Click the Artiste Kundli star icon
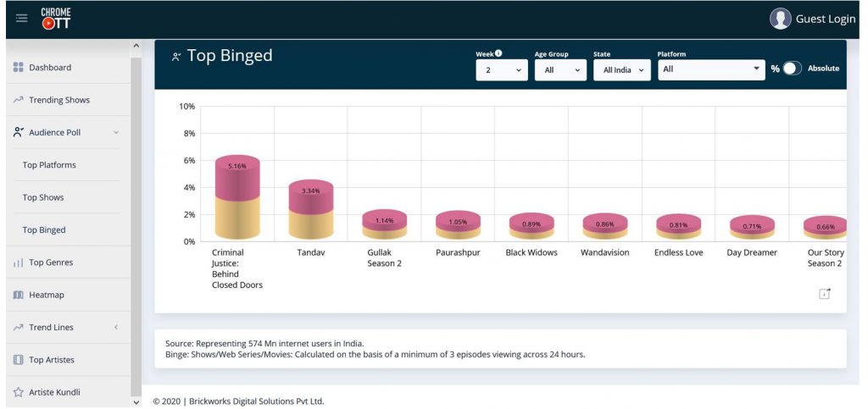 click(19, 392)
